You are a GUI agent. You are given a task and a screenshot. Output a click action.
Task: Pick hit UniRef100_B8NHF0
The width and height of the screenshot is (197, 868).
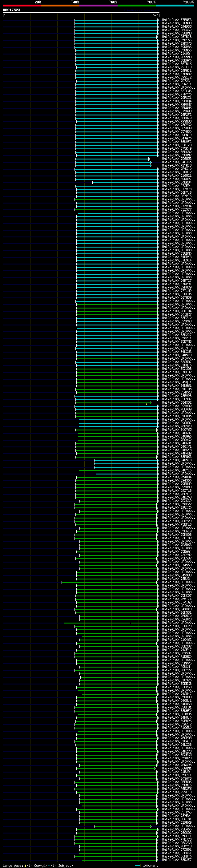coord(176,711)
